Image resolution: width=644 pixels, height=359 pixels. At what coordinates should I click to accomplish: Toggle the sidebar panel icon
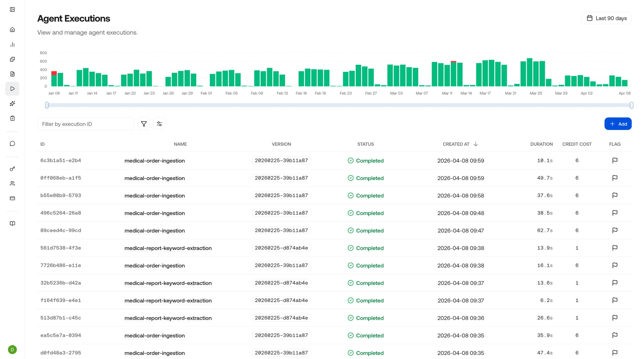[x=12, y=9]
